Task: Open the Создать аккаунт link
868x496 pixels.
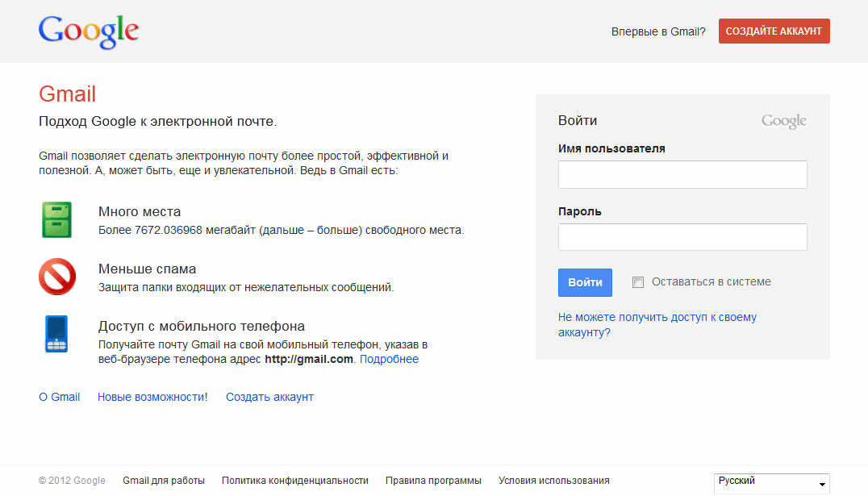Action: (269, 397)
